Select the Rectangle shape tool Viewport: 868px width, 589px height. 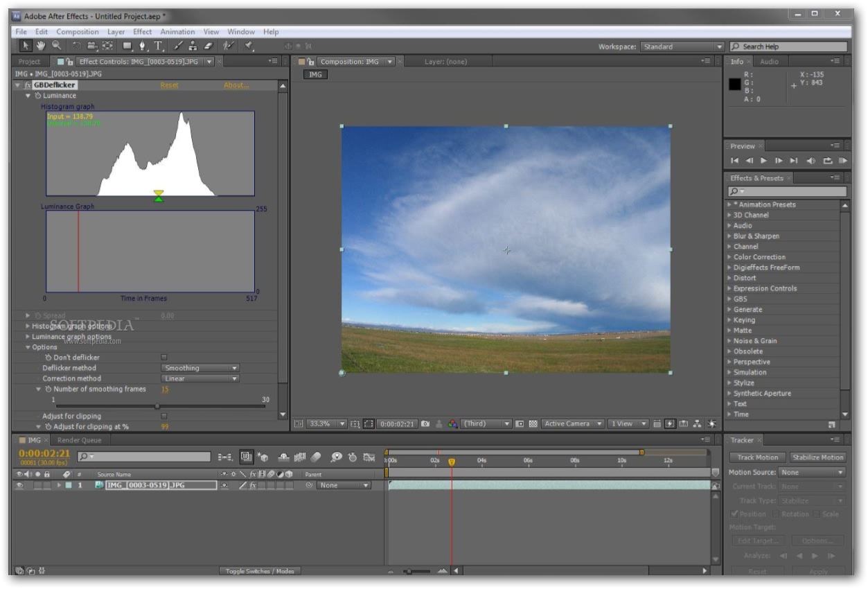[x=127, y=46]
